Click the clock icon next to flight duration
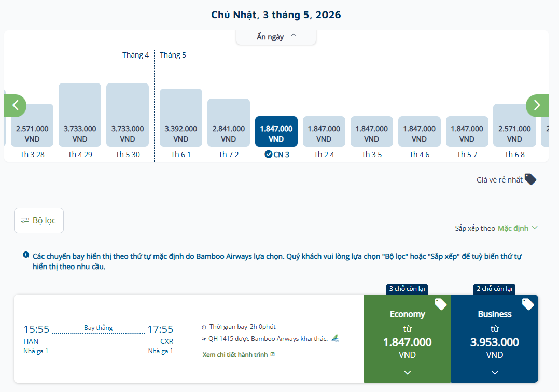Viewport: 559px width, 392px height. click(x=204, y=327)
